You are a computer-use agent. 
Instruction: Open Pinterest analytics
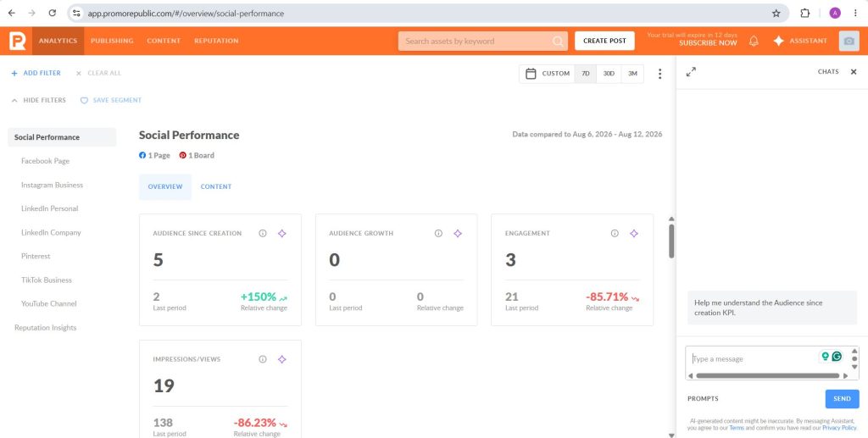click(36, 256)
